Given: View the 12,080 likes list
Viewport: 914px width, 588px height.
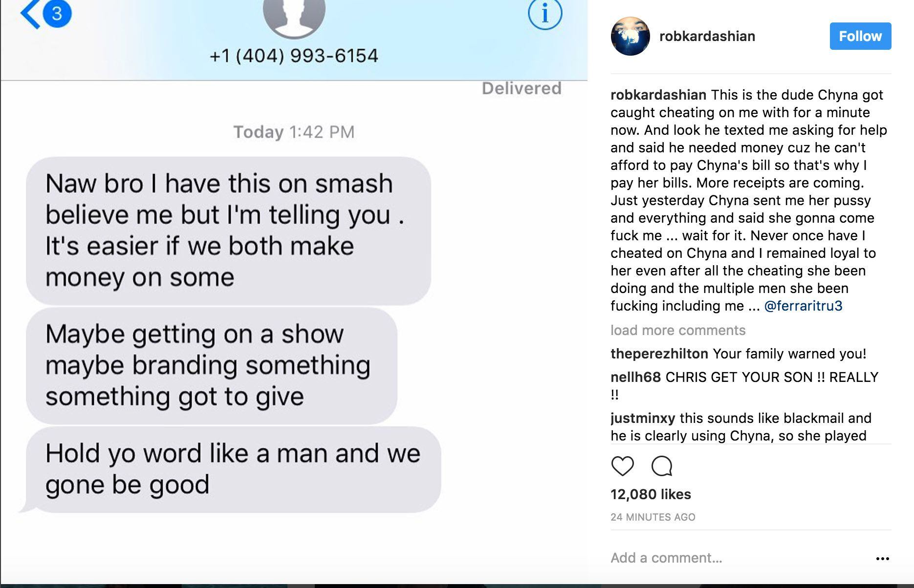Looking at the screenshot, I should (x=651, y=494).
